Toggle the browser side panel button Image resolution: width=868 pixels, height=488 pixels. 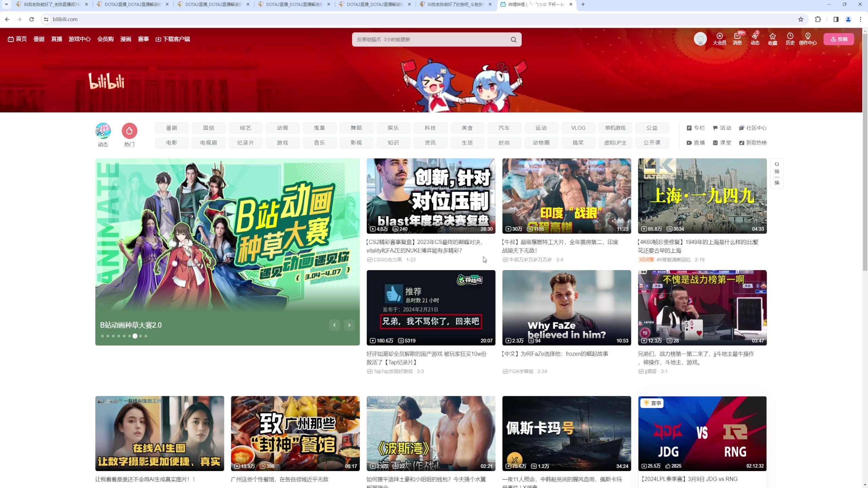[x=836, y=19]
